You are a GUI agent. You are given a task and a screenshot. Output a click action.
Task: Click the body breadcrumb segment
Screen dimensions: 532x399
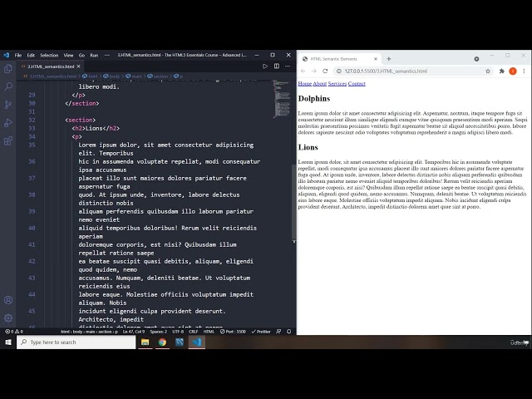[x=111, y=76]
